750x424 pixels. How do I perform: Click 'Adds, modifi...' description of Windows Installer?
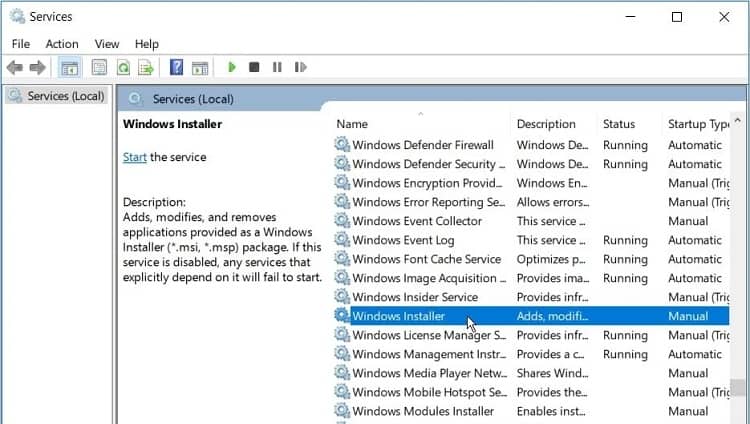[x=552, y=316]
